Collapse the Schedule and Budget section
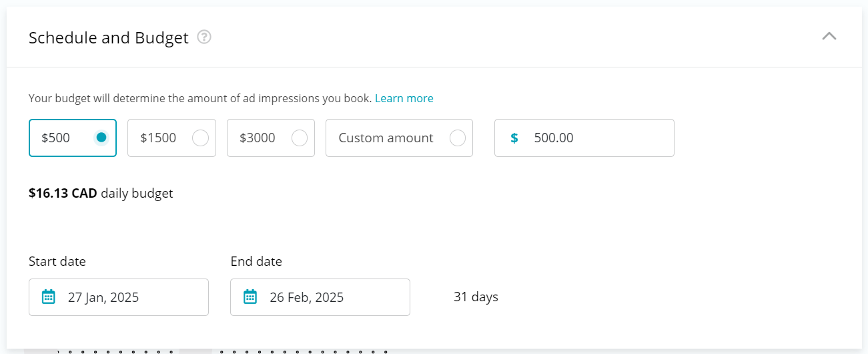This screenshot has width=868, height=354. [829, 36]
